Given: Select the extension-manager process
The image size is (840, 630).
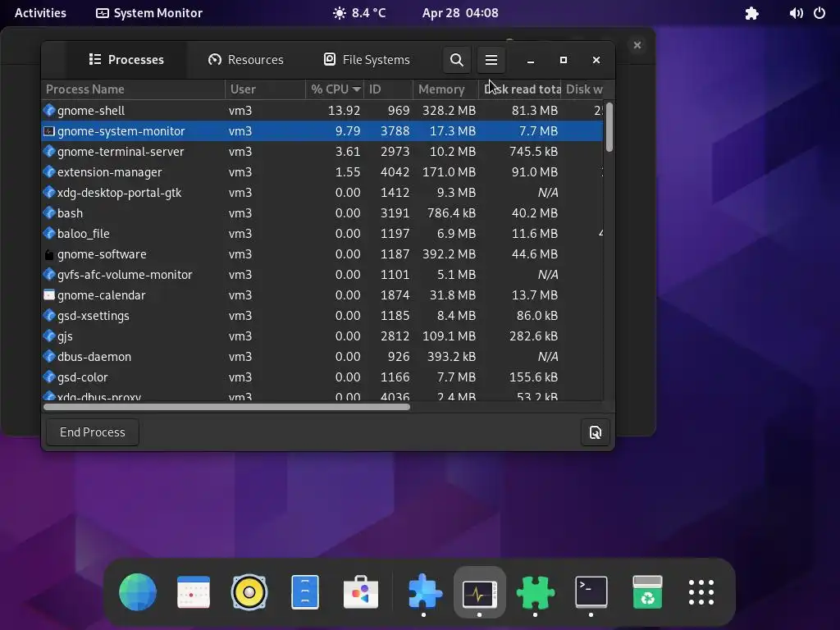Looking at the screenshot, I should point(322,172).
